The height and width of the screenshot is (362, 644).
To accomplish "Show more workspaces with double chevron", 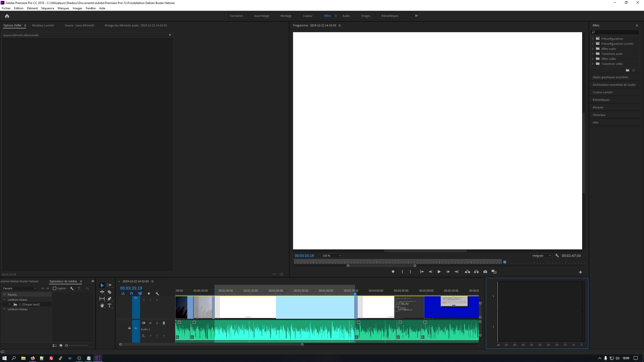I will tap(416, 16).
